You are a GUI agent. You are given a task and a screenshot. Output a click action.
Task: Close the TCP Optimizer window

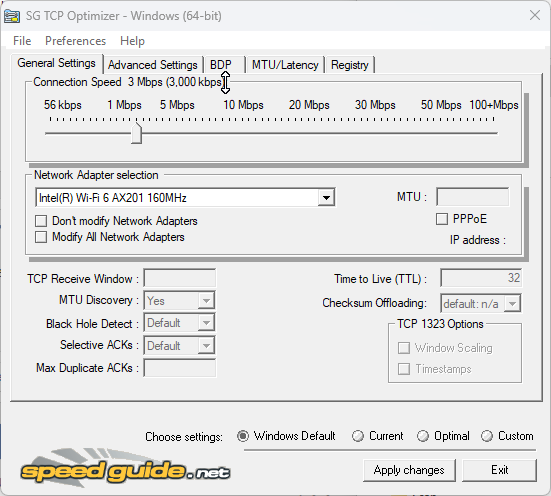click(x=534, y=15)
